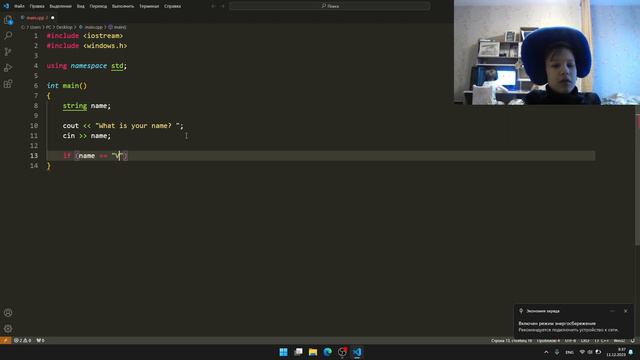Screen dimensions: 640x360
Task: Go forward with the title bar navigation arrow
Action: tap(223, 6)
